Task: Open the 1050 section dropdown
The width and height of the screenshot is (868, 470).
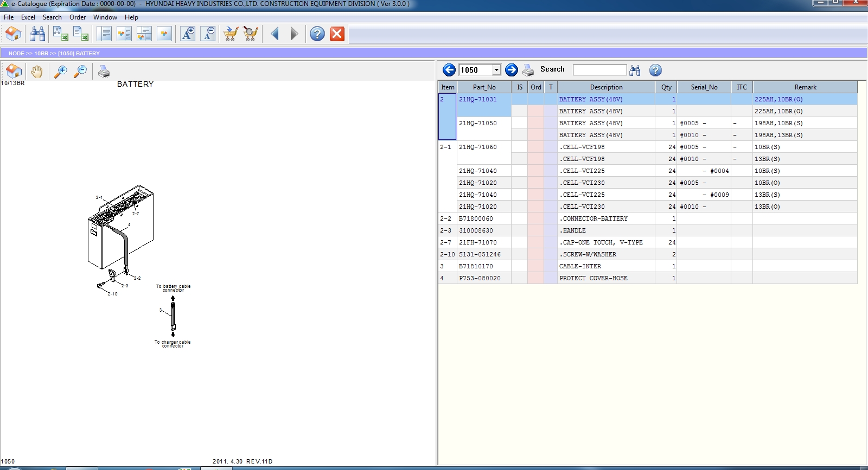Action: tap(496, 70)
